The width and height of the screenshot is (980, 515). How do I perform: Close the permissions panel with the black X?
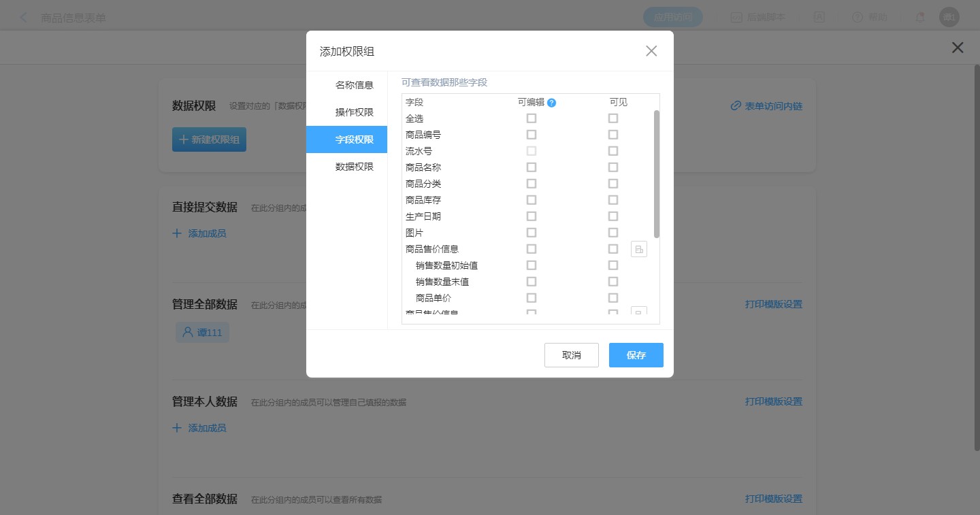pos(958,48)
